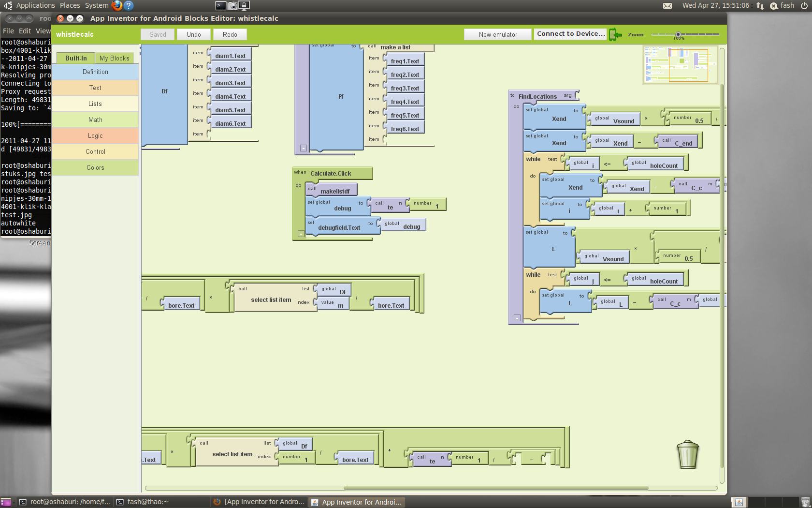Click Connect to Device button

point(570,34)
